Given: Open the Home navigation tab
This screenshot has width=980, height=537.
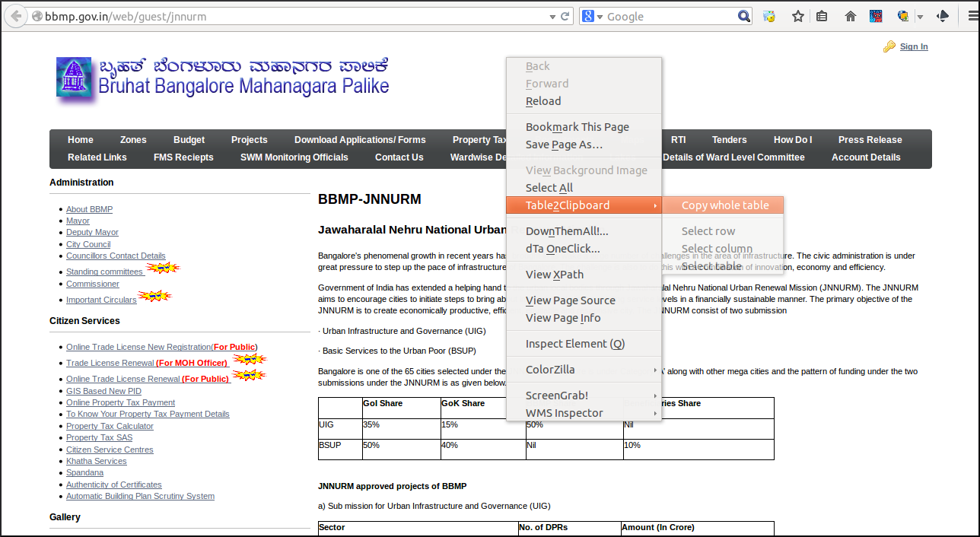Looking at the screenshot, I should tap(81, 140).
